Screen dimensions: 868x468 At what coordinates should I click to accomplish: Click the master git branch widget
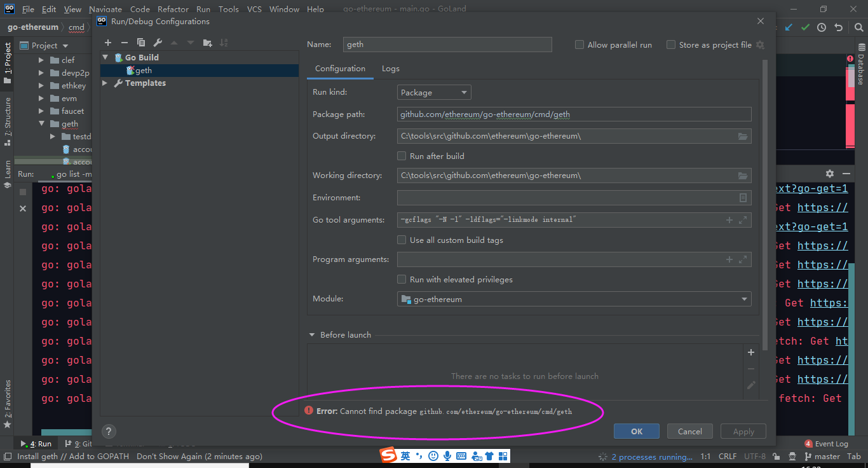pos(822,457)
